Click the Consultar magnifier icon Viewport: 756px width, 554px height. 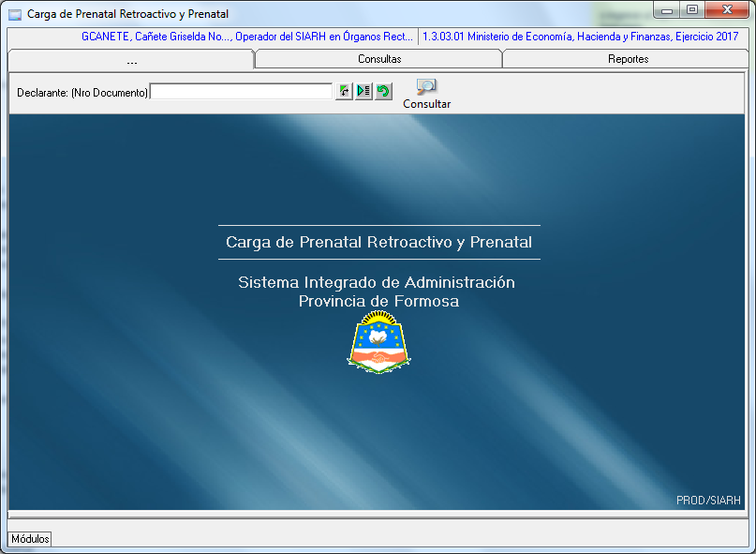426,87
